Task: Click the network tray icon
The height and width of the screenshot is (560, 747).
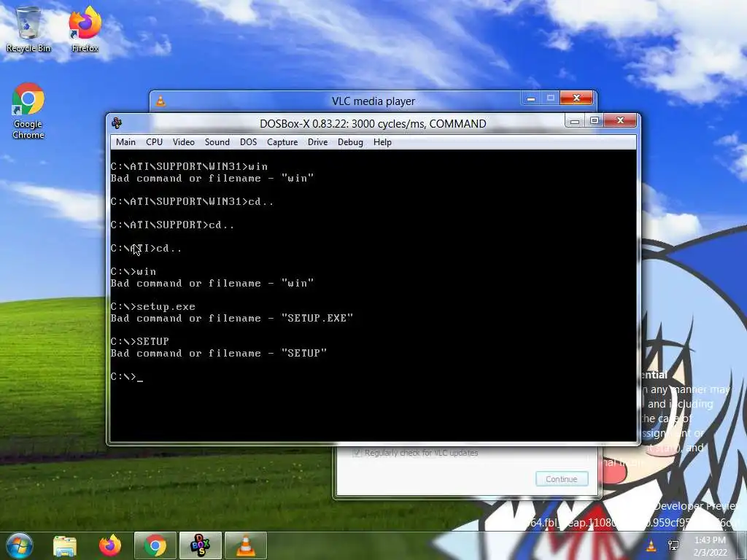Action: point(673,545)
